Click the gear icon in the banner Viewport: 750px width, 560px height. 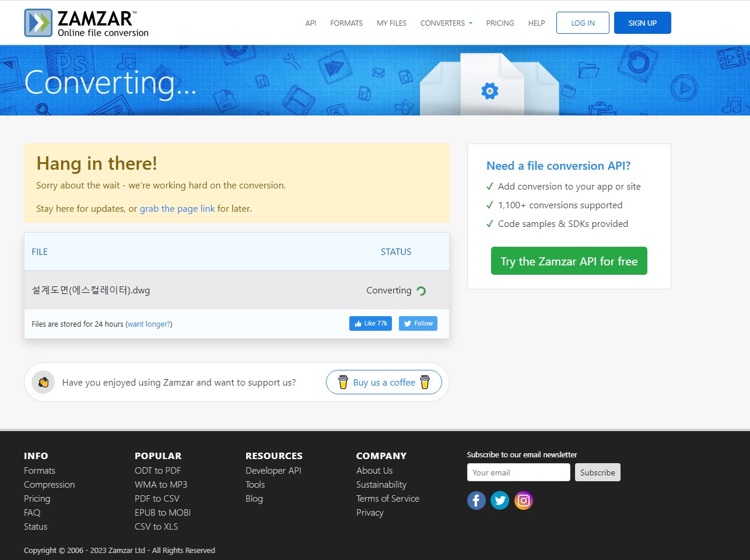coord(490,90)
